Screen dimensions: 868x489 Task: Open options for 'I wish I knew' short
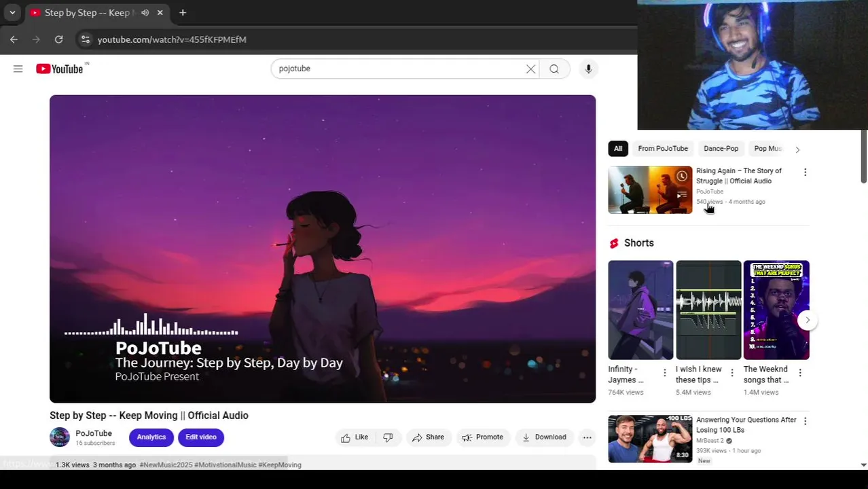tap(732, 373)
